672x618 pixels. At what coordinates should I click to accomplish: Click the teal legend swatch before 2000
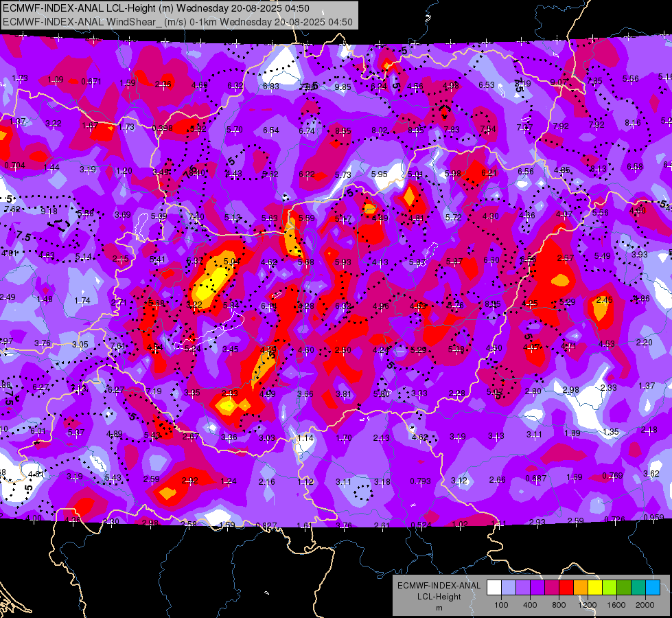[x=638, y=588]
